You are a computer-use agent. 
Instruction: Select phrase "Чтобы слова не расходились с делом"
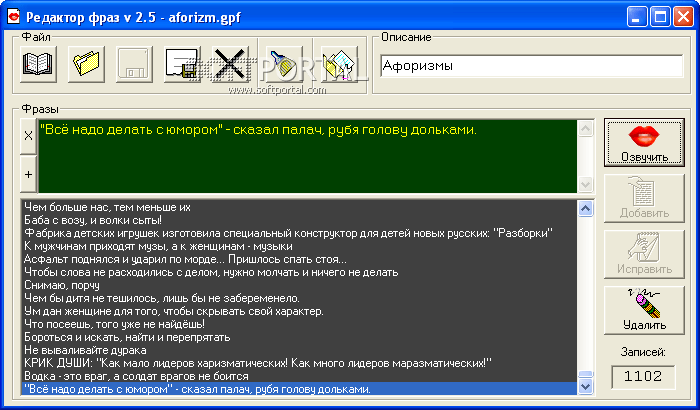(299, 272)
